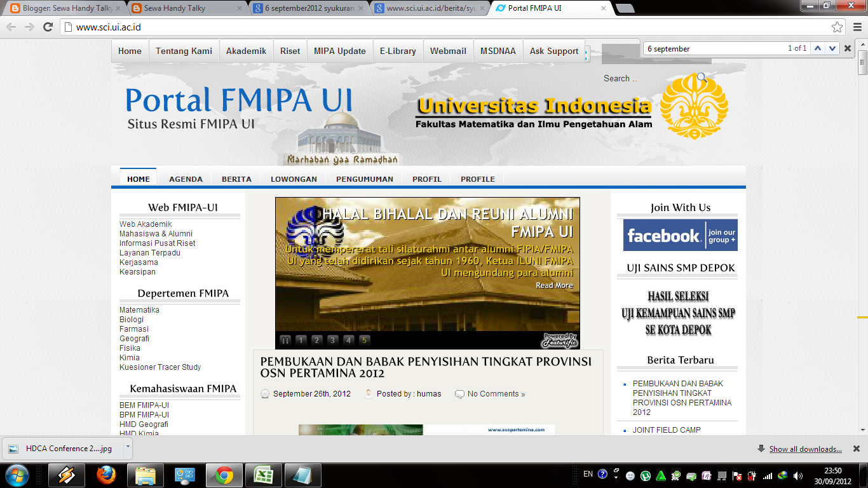This screenshot has height=488, width=868.
Task: Open the No Comments link under the article
Action: tap(494, 393)
